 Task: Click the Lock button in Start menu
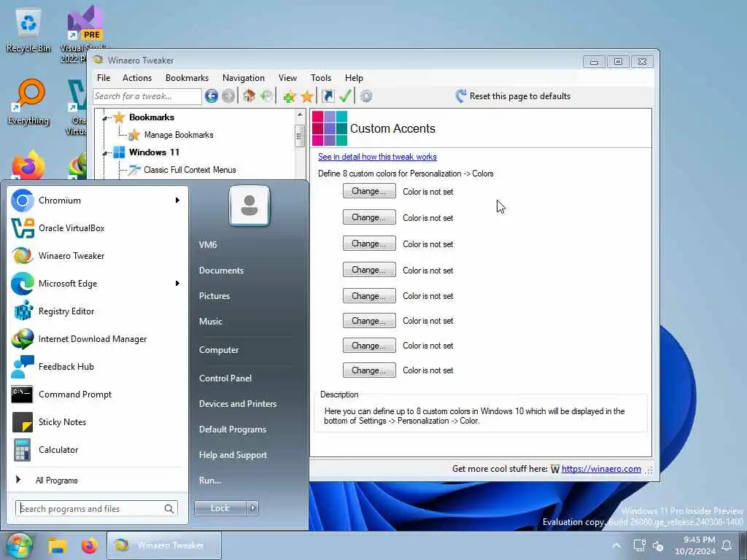pos(220,508)
